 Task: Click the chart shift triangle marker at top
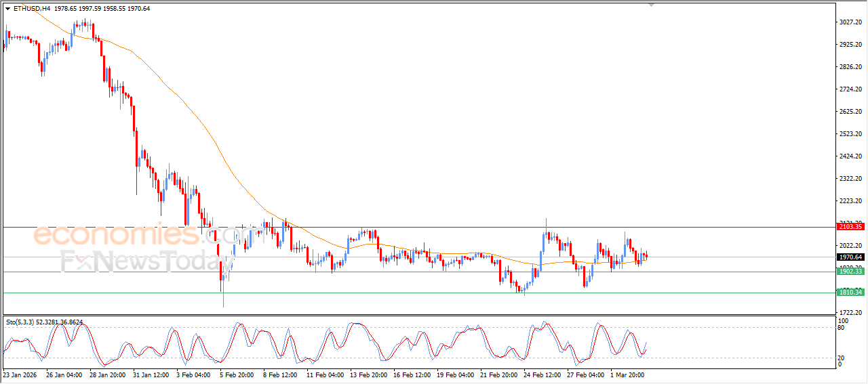click(652, 5)
